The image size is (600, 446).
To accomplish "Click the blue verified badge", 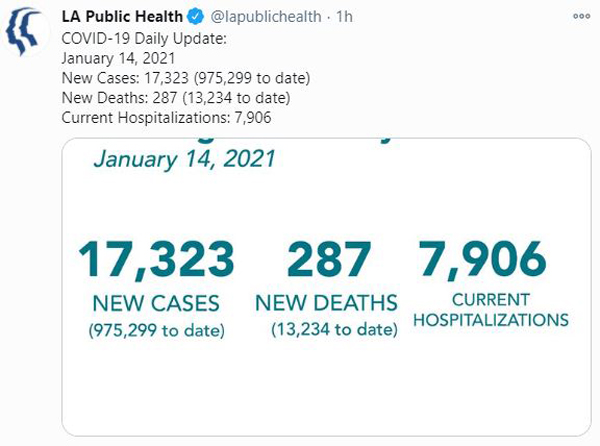I will pos(196,17).
